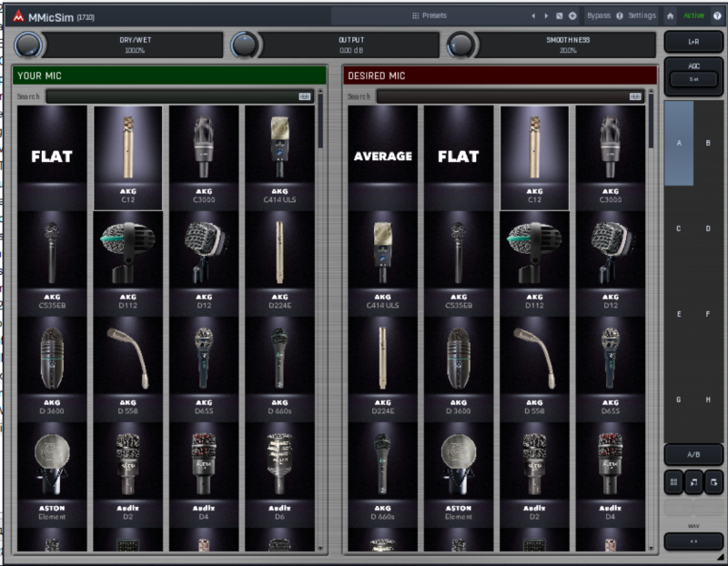This screenshot has width=728, height=566.
Task: Click the home icon in title bar
Action: point(670,15)
